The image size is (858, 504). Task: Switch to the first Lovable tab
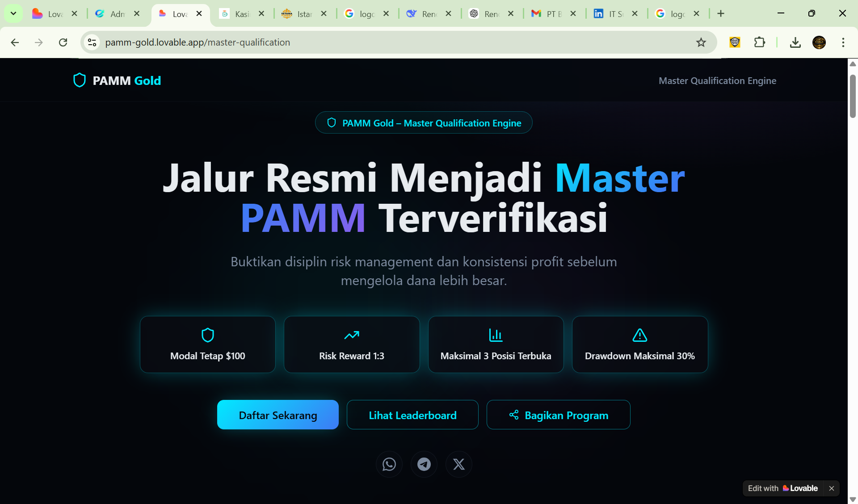pyautogui.click(x=48, y=14)
